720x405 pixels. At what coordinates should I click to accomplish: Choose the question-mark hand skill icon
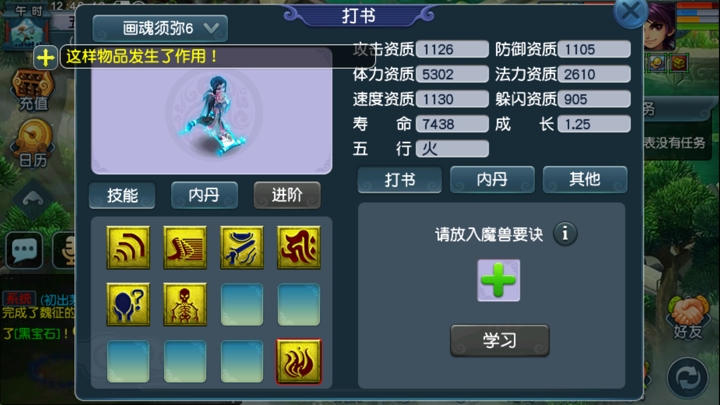click(x=128, y=304)
